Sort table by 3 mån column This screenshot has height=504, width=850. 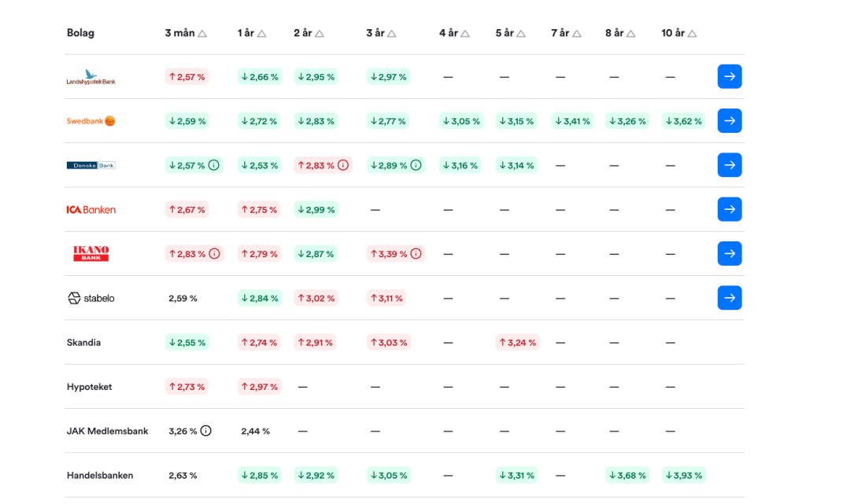pyautogui.click(x=186, y=33)
